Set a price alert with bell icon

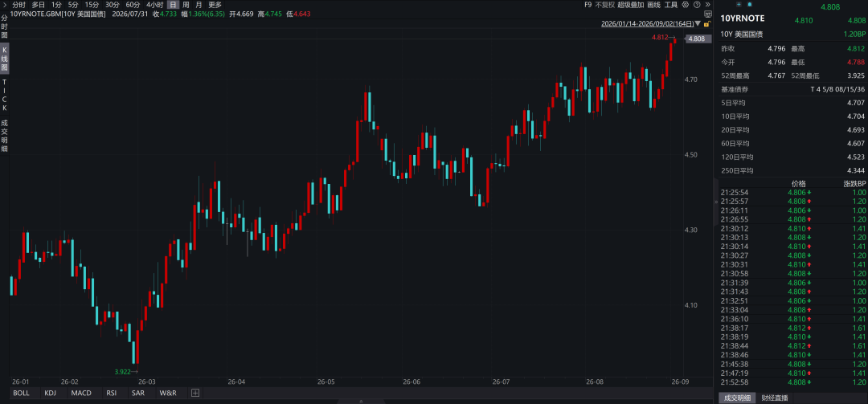[750, 5]
